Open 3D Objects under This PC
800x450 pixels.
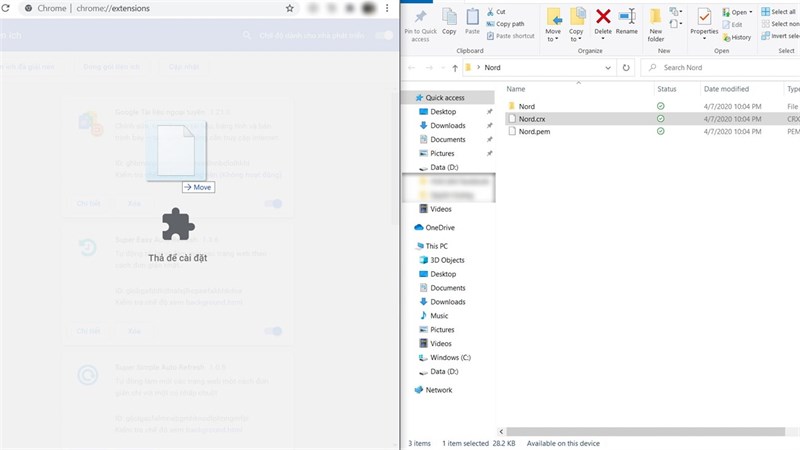pos(447,260)
